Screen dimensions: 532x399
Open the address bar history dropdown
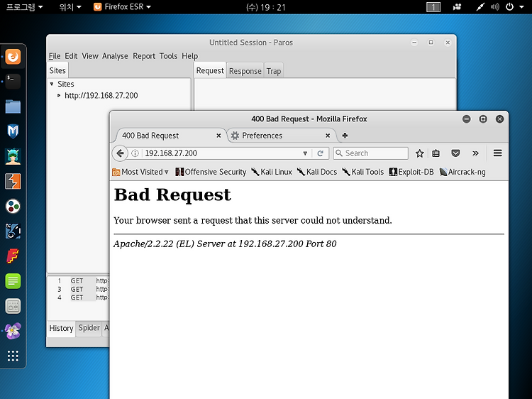[x=305, y=153]
